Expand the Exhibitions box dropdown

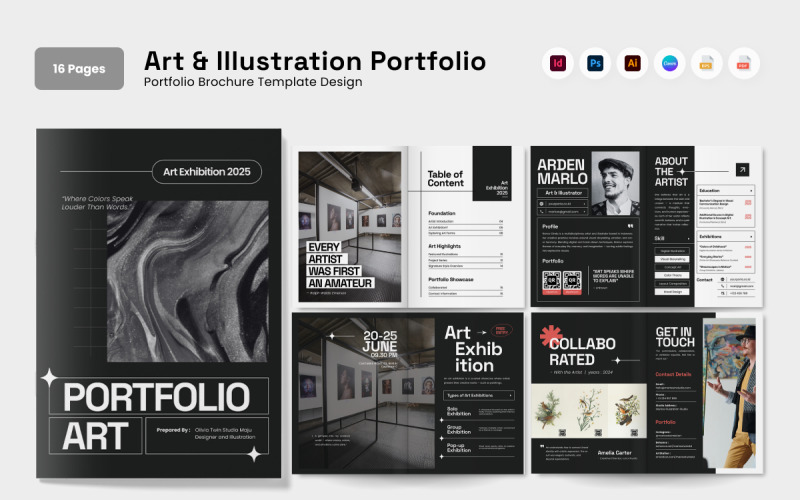pyautogui.click(x=751, y=237)
